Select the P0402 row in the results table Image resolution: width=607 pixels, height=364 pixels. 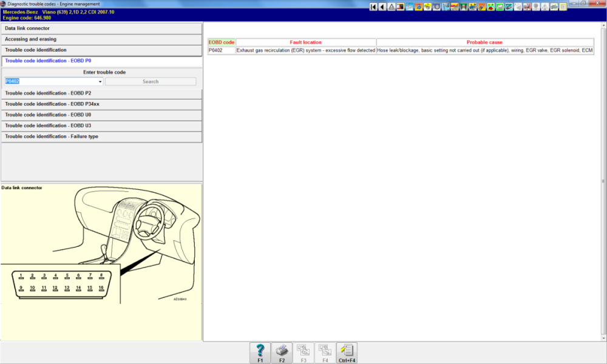(x=401, y=50)
